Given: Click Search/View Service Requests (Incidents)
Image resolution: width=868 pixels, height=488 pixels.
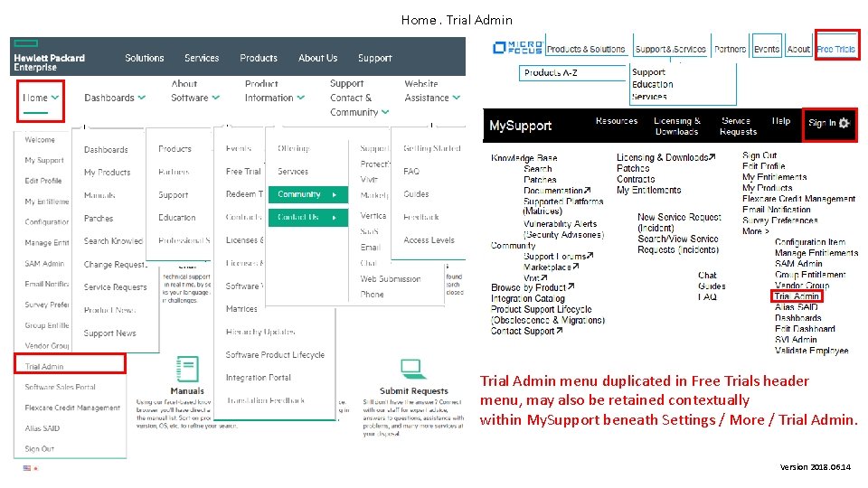Looking at the screenshot, I should point(678,244).
